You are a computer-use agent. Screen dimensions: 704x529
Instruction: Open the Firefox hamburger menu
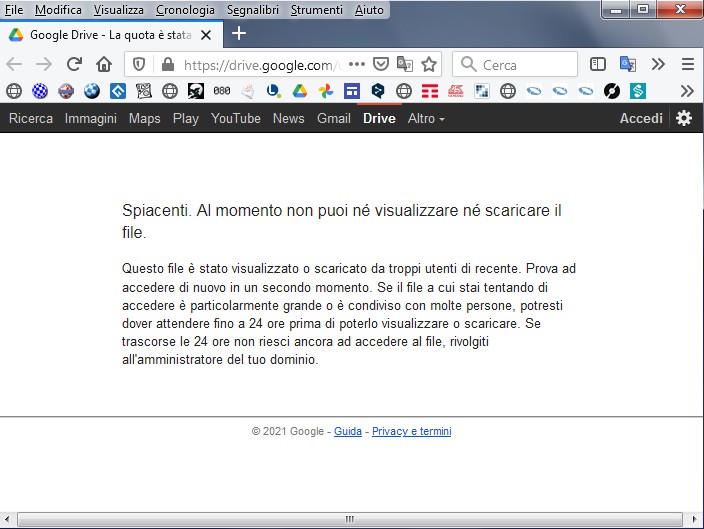pos(688,64)
